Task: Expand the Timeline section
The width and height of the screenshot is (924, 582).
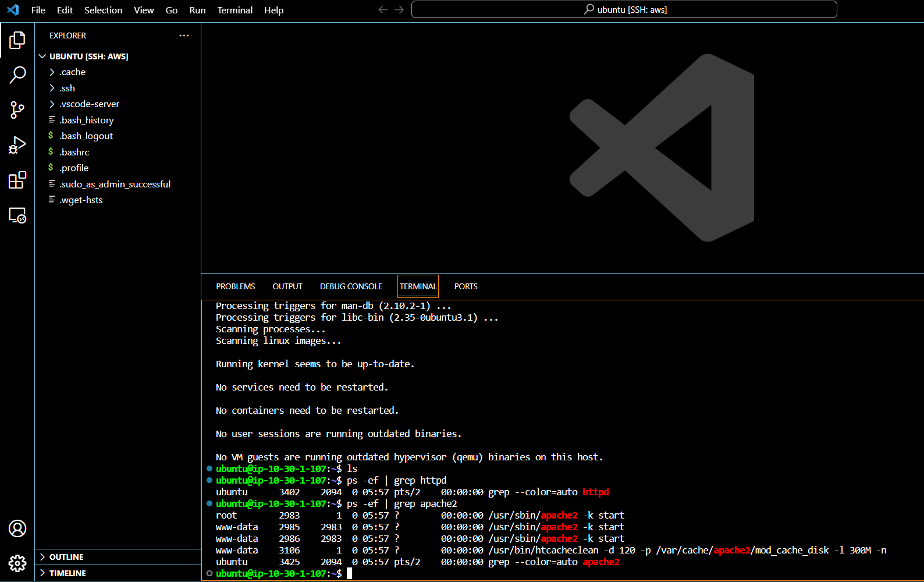Action: pos(42,573)
